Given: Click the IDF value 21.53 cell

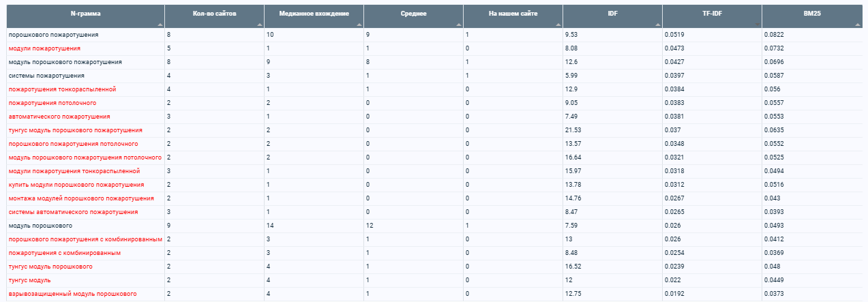Looking at the screenshot, I should click(612, 130).
